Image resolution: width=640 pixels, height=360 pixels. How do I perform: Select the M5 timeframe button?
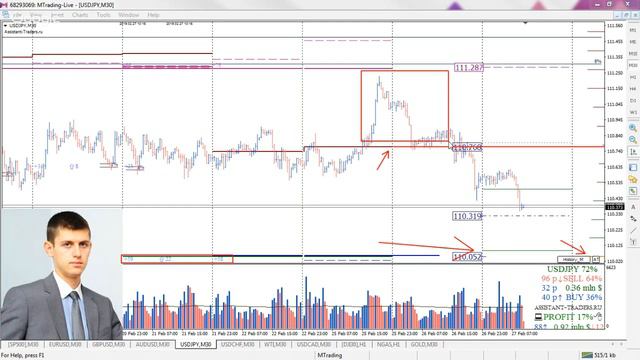(633, 42)
